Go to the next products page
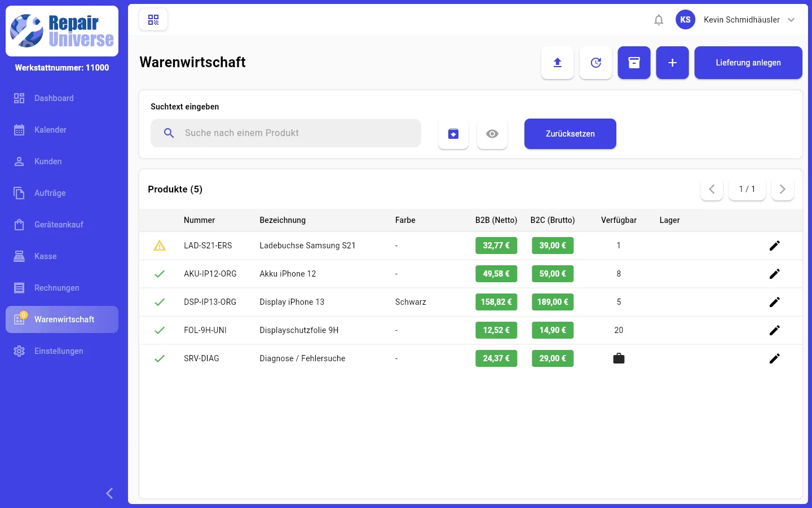 [x=783, y=189]
